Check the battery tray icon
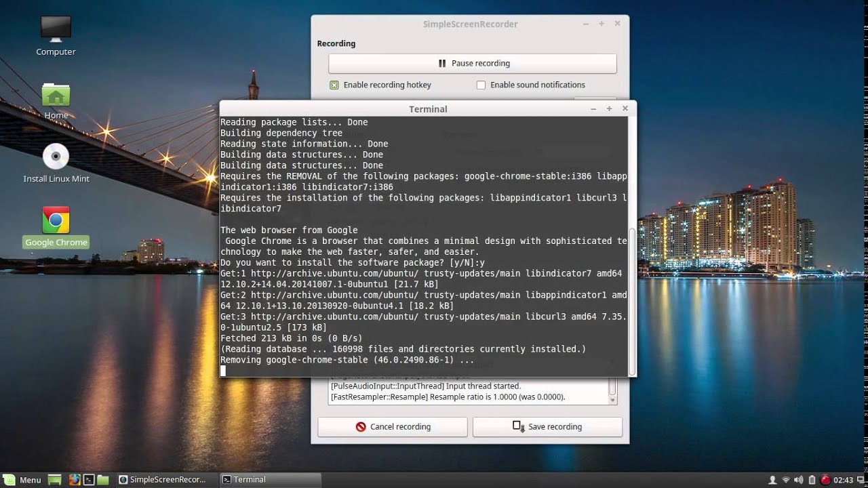868x488 pixels. (812, 480)
